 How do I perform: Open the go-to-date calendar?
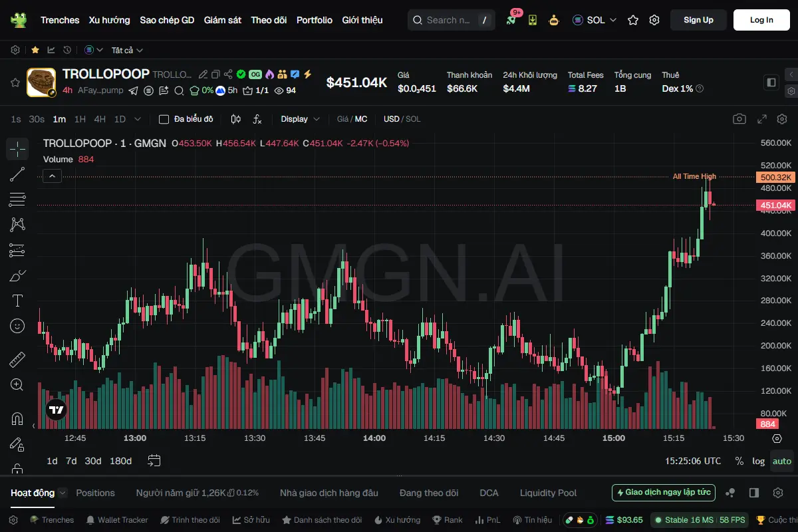click(154, 461)
